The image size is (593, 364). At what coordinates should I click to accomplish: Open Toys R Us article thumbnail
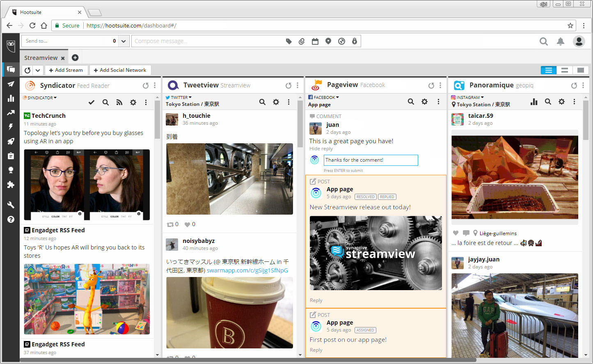87,299
